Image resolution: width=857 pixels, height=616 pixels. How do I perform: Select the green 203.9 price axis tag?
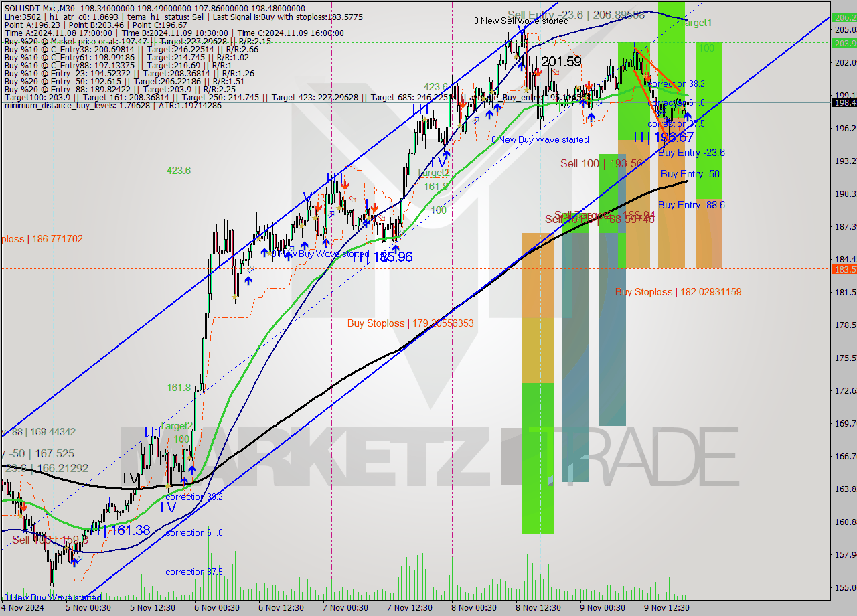pyautogui.click(x=844, y=43)
